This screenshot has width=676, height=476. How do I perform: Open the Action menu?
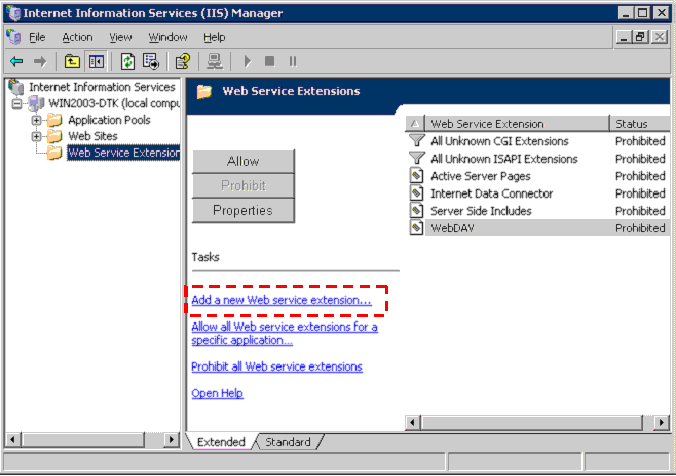click(77, 37)
